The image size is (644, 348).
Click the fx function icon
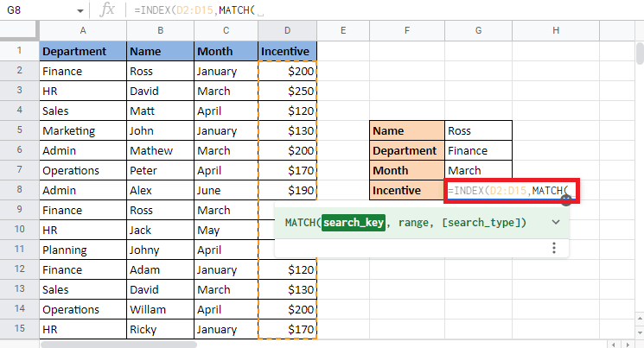coord(107,9)
